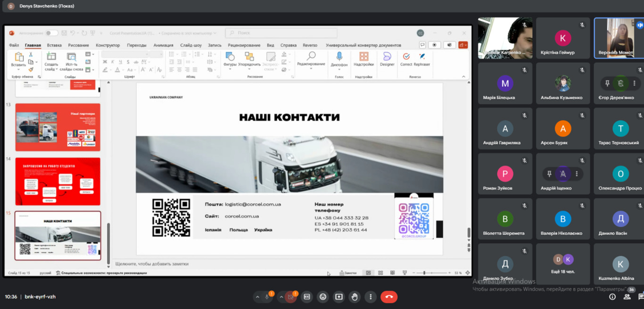Click the accessibility recommendations status text
644x309 pixels.
coord(101,273)
